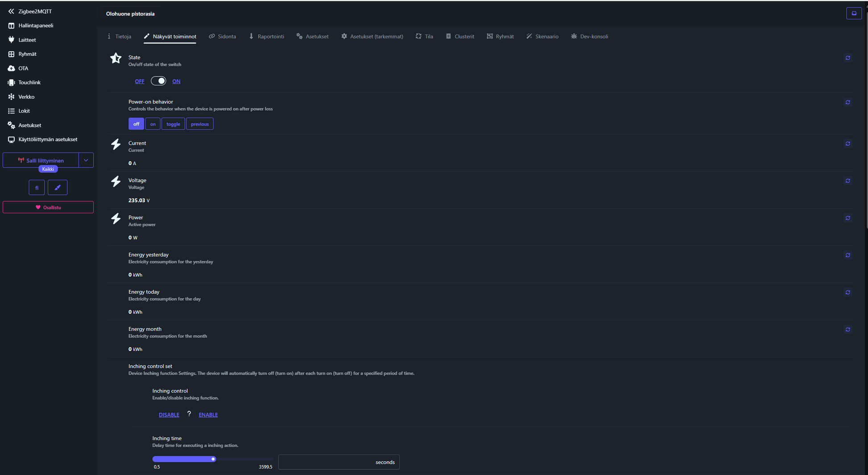Open the Asetukset (tarkemmat) tab
Viewport: 868px width, 475px height.
click(372, 37)
